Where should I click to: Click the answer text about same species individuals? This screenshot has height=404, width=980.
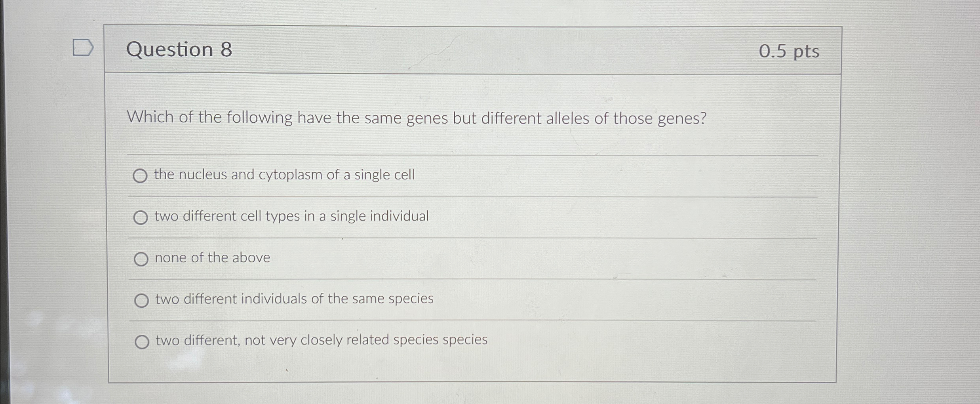tap(294, 299)
